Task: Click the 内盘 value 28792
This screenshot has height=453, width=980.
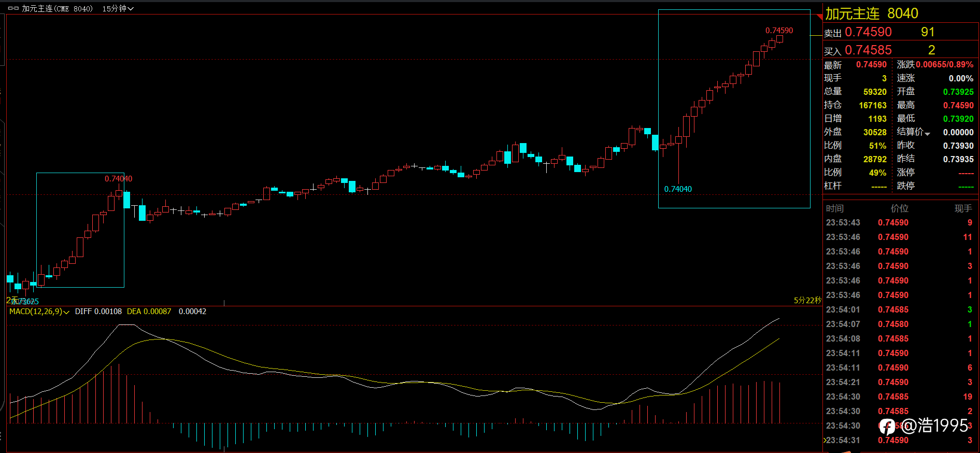Action: click(875, 159)
